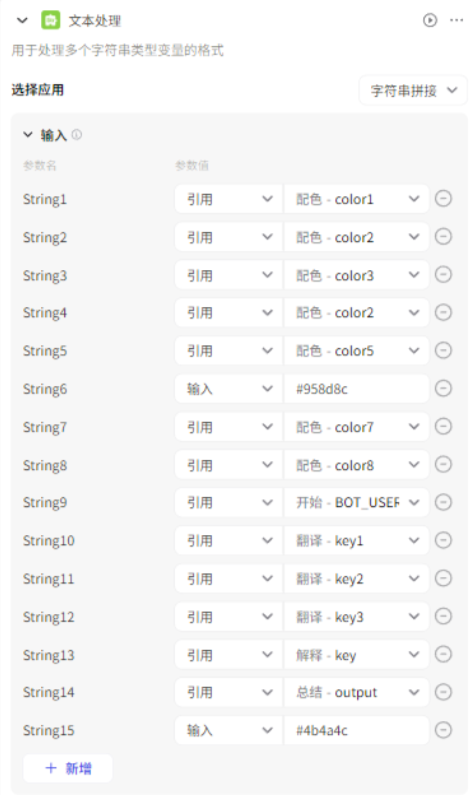
Task: Change String9 开始 - BOT_USER reference dropdown
Action: pos(356,502)
